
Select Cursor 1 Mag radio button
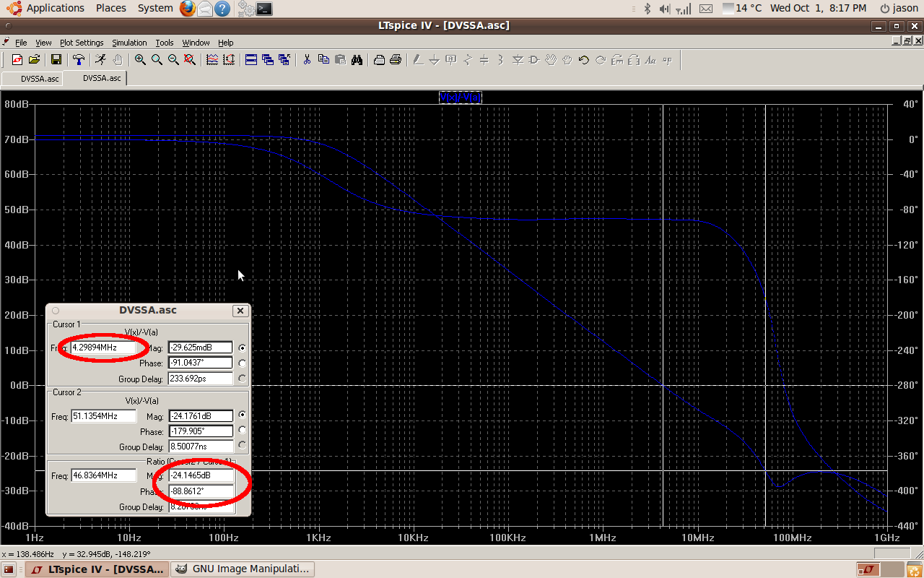[242, 348]
